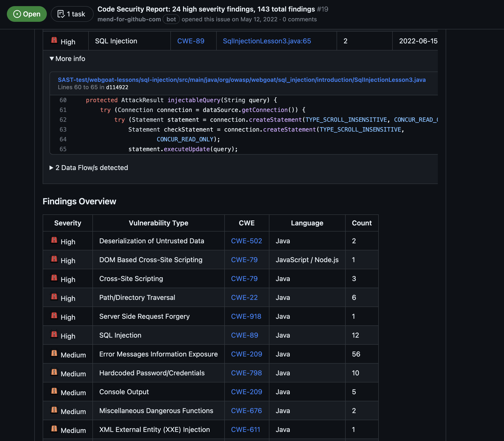Click the red severity icon beside Path/Directory Traversal
Image resolution: width=504 pixels, height=441 pixels.
(54, 297)
